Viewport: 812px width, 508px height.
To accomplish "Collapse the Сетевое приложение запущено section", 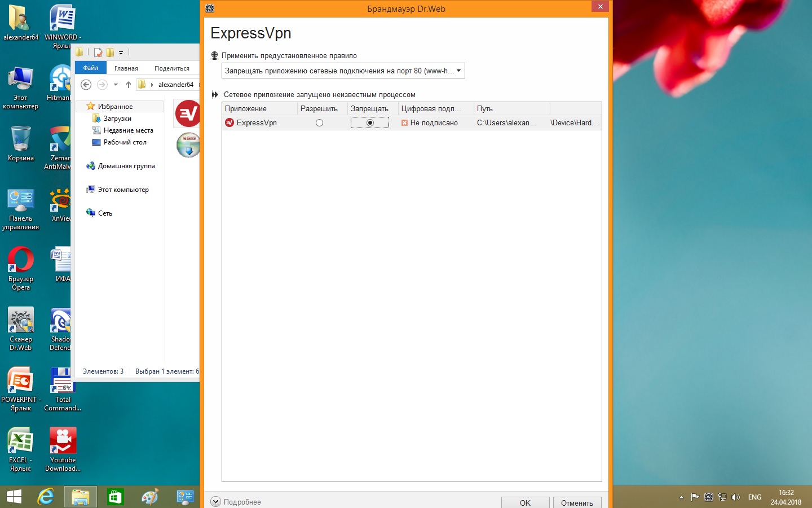I will (x=215, y=95).
